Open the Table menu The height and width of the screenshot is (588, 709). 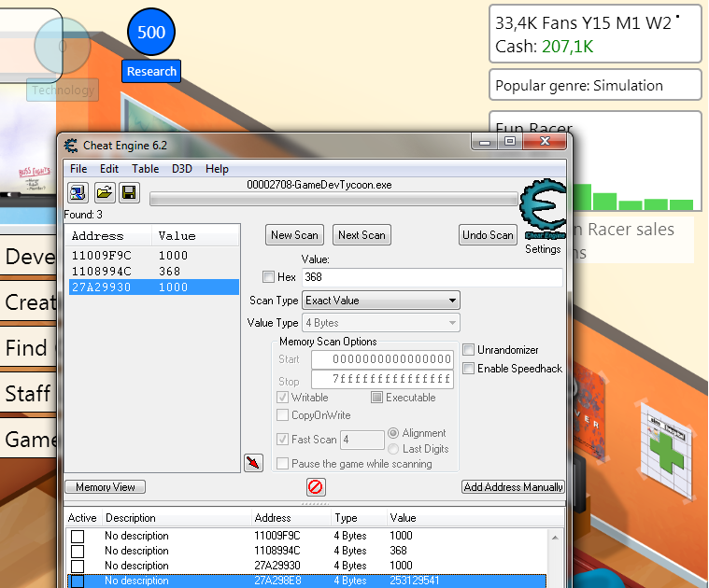(x=145, y=169)
